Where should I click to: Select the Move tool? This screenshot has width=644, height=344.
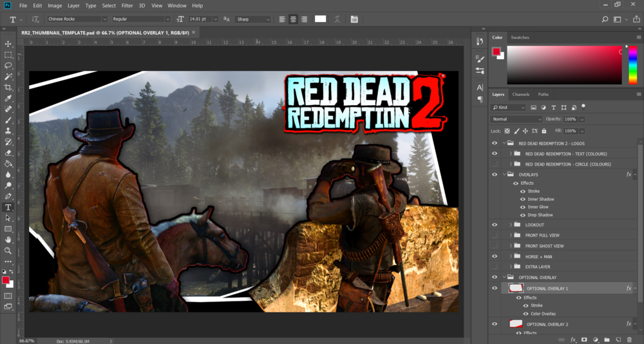pyautogui.click(x=8, y=44)
